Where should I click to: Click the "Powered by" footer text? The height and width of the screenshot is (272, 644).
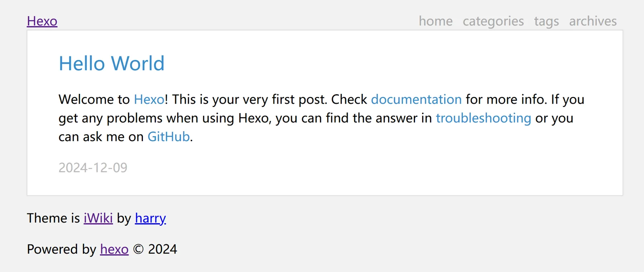(61, 249)
